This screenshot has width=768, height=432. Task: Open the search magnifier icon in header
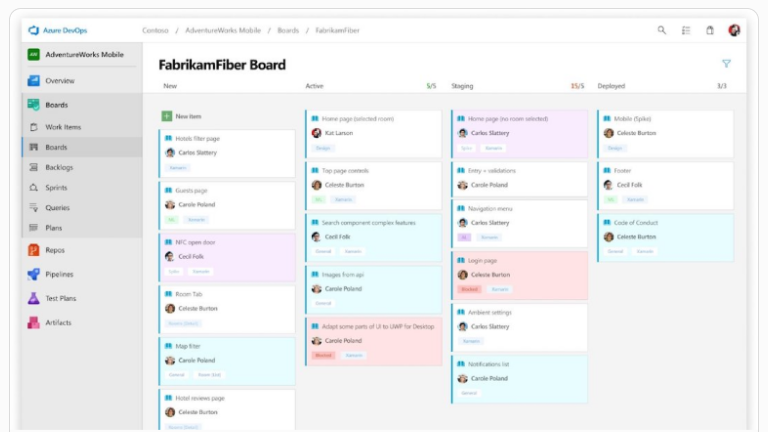[x=662, y=30]
